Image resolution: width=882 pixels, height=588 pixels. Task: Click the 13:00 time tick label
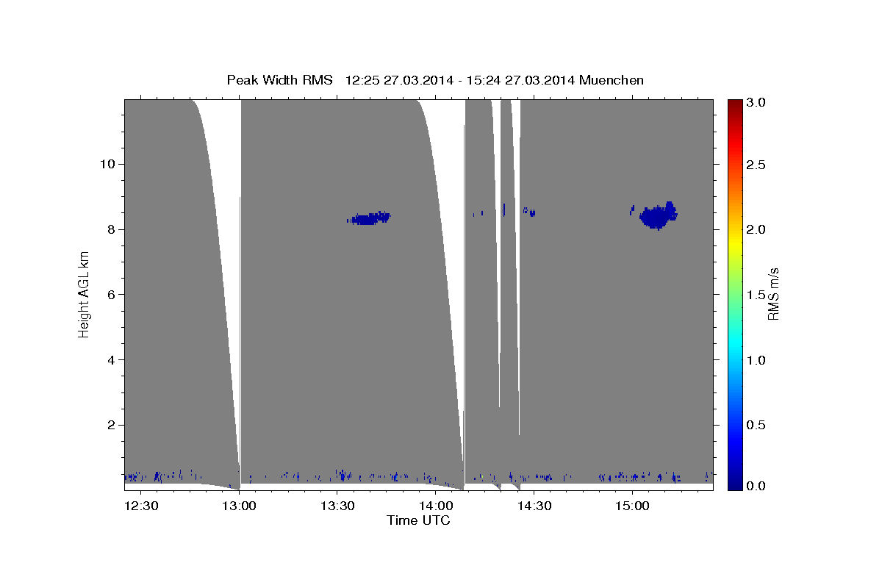tap(239, 506)
